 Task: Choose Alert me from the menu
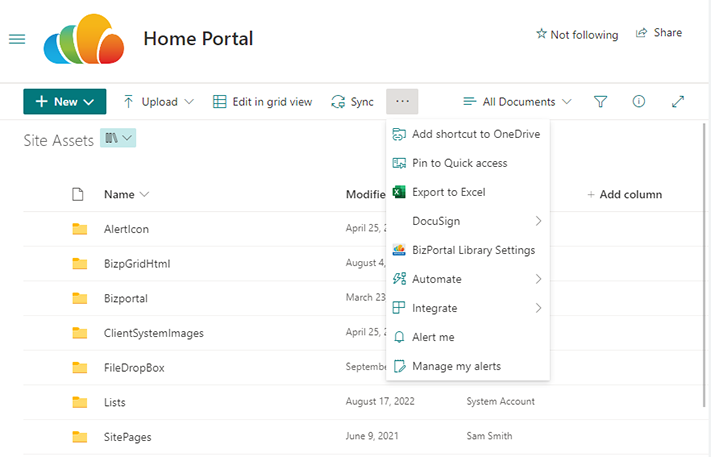pyautogui.click(x=433, y=337)
